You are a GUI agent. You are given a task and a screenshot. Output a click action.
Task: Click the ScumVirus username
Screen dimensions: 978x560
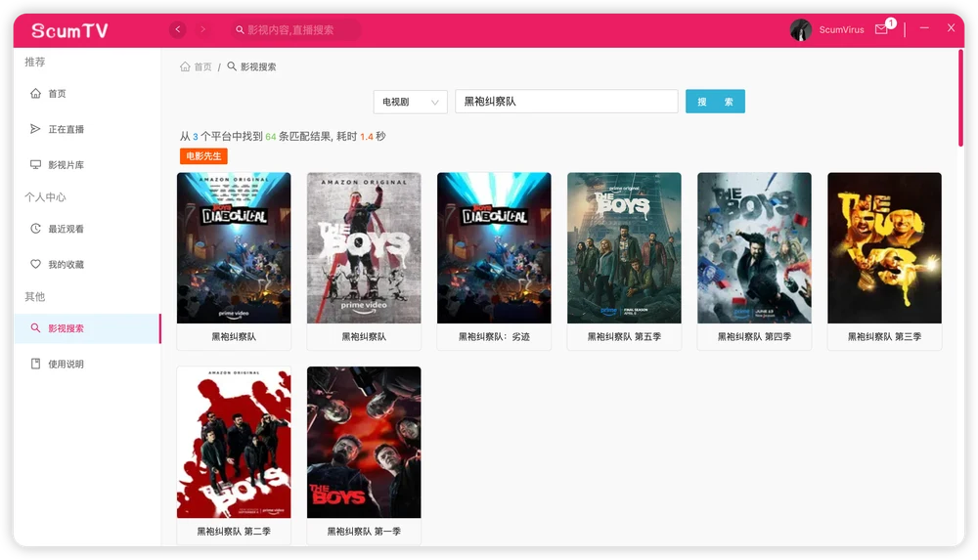coord(841,30)
